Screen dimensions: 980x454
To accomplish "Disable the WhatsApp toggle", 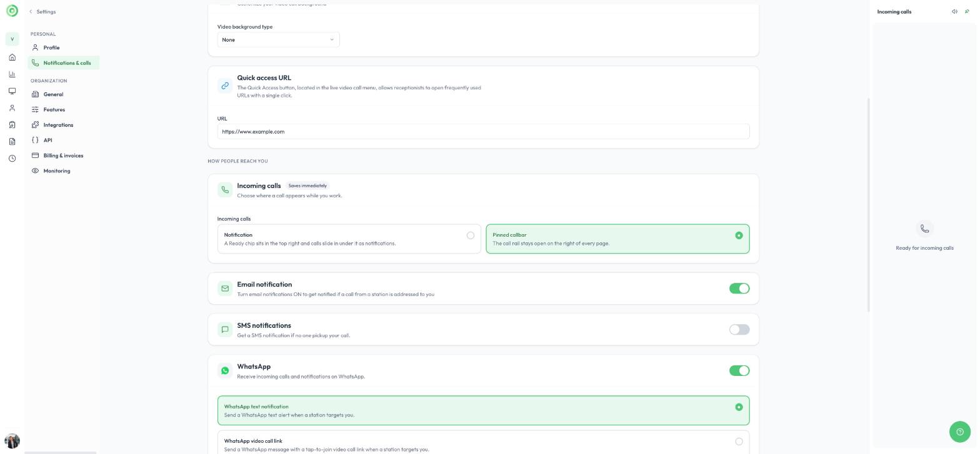I will (739, 371).
